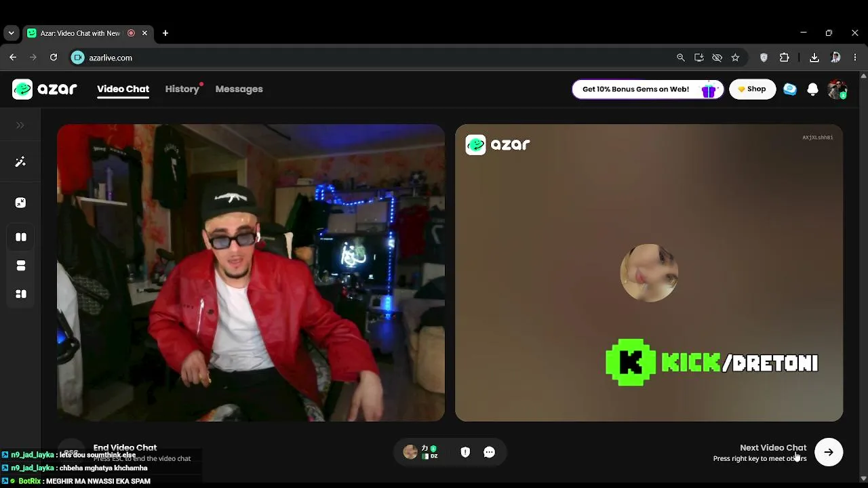Click the Next Video Chat label
The image size is (868, 488).
[773, 447]
